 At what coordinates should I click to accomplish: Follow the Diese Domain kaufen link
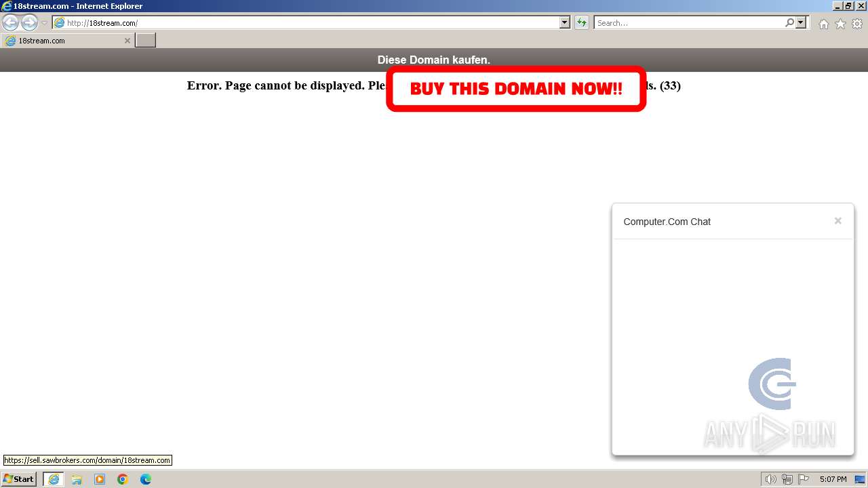pos(434,60)
